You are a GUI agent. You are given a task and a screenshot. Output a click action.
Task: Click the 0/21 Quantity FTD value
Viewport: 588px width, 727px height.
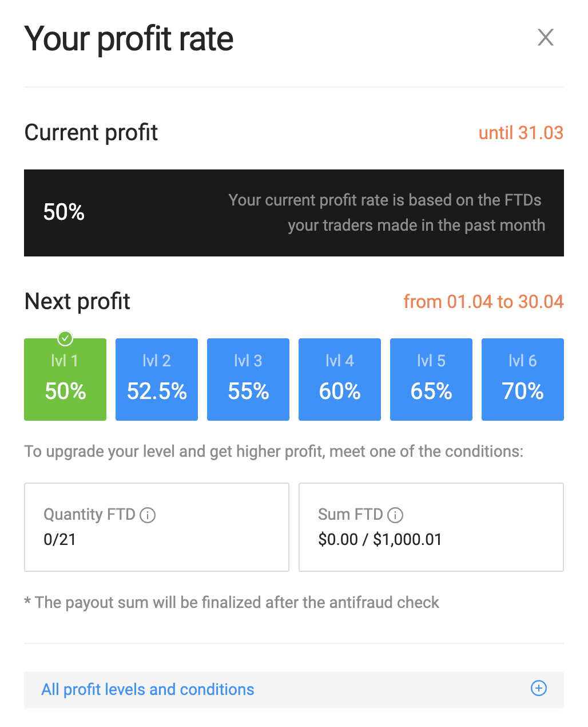(59, 539)
